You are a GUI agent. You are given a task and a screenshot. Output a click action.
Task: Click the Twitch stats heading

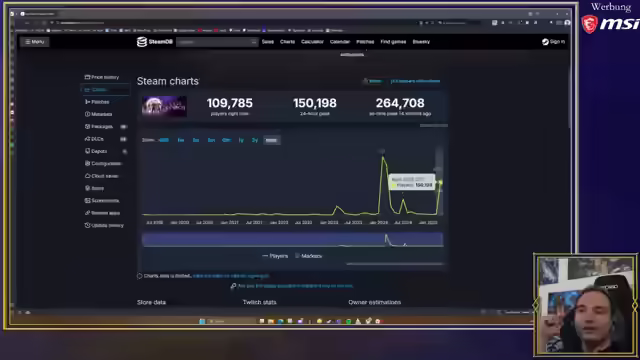(x=260, y=302)
